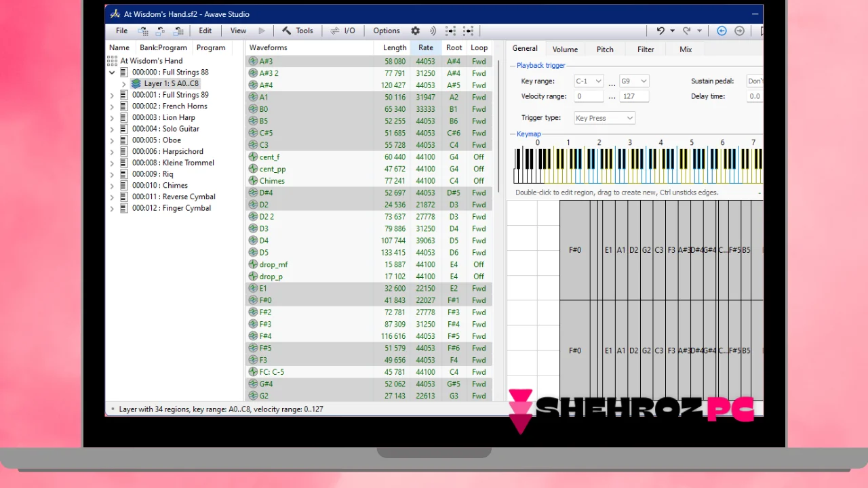The image size is (868, 488).
Task: Click the instrument icon beside French Horns
Action: click(x=123, y=106)
